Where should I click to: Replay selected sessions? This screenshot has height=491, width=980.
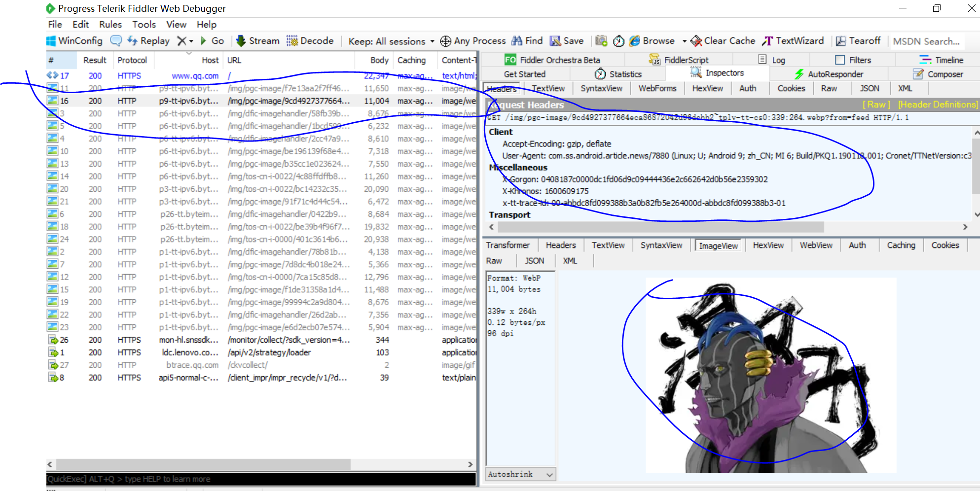[x=148, y=41]
